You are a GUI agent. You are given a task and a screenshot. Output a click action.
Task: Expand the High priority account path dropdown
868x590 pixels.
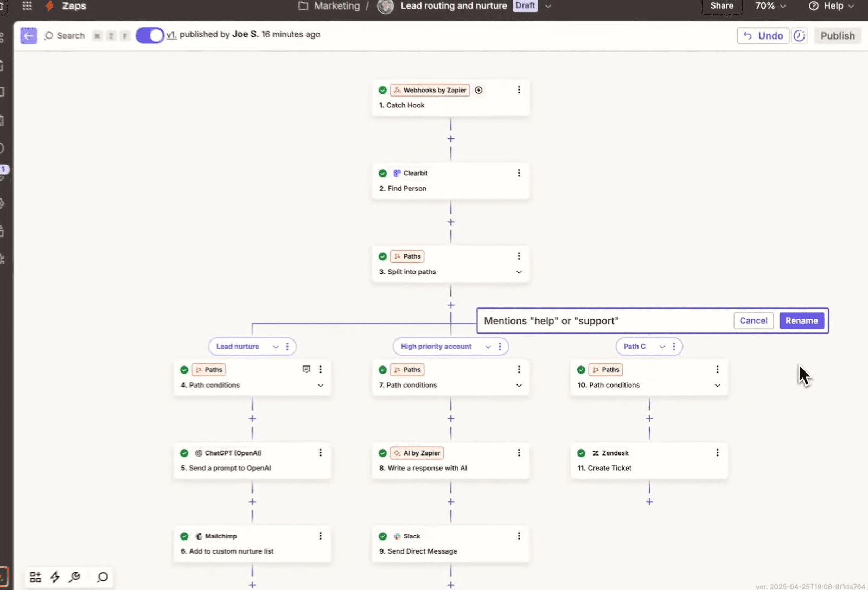[x=488, y=347]
